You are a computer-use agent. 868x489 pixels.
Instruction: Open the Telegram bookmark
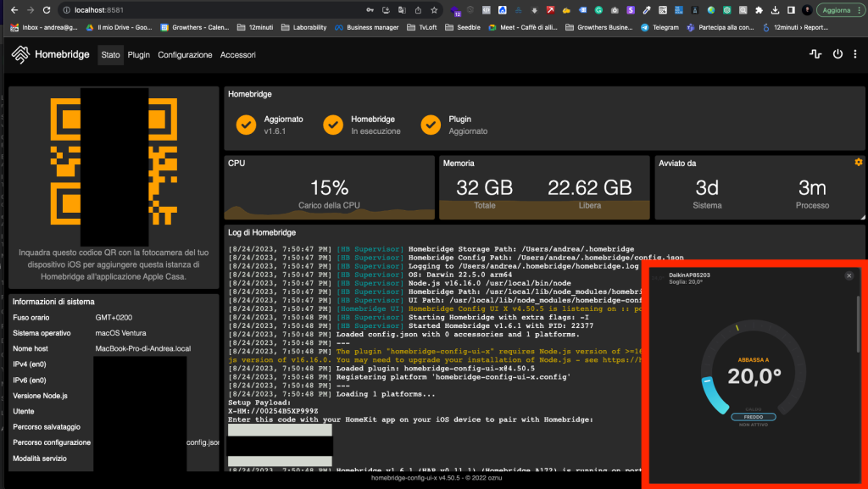pos(659,27)
